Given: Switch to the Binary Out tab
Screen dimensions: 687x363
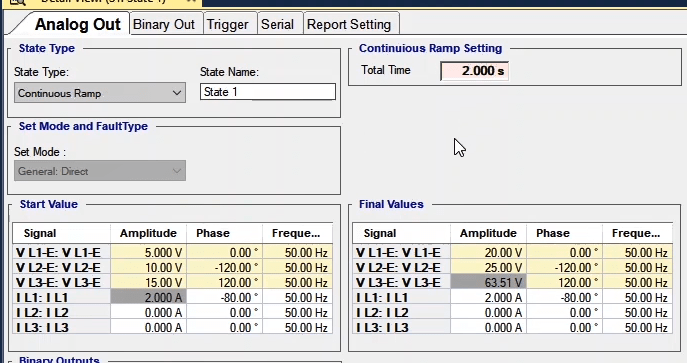Looking at the screenshot, I should (x=164, y=24).
